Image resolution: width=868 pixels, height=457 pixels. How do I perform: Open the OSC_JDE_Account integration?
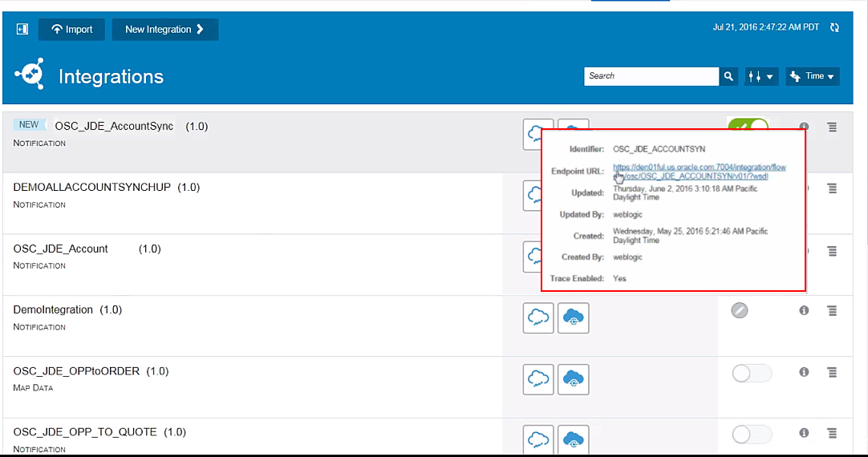[x=60, y=249]
